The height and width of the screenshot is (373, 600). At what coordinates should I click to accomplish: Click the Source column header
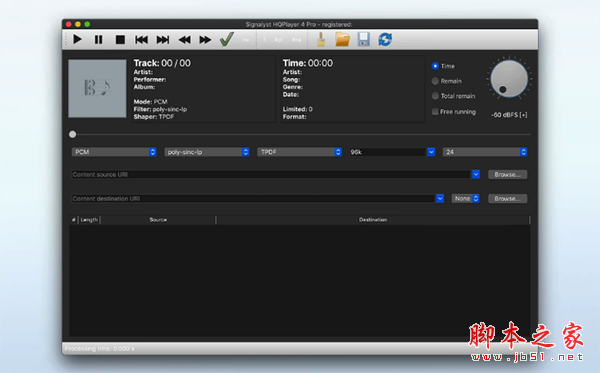(x=158, y=220)
